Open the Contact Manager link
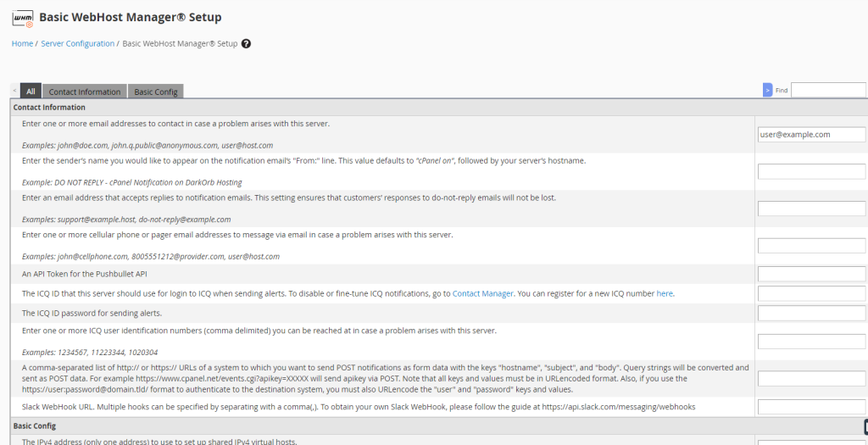Viewport: 868px width, 445px height. 482,294
